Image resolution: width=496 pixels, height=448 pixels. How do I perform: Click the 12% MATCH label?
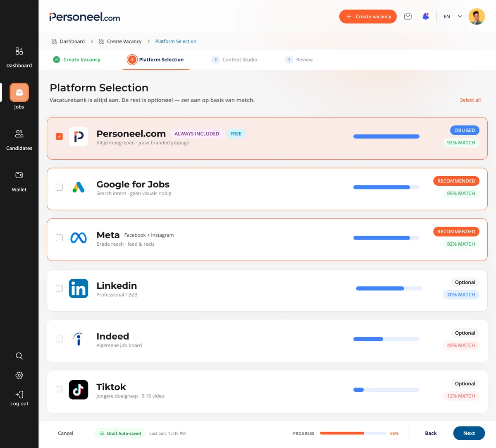pos(461,396)
